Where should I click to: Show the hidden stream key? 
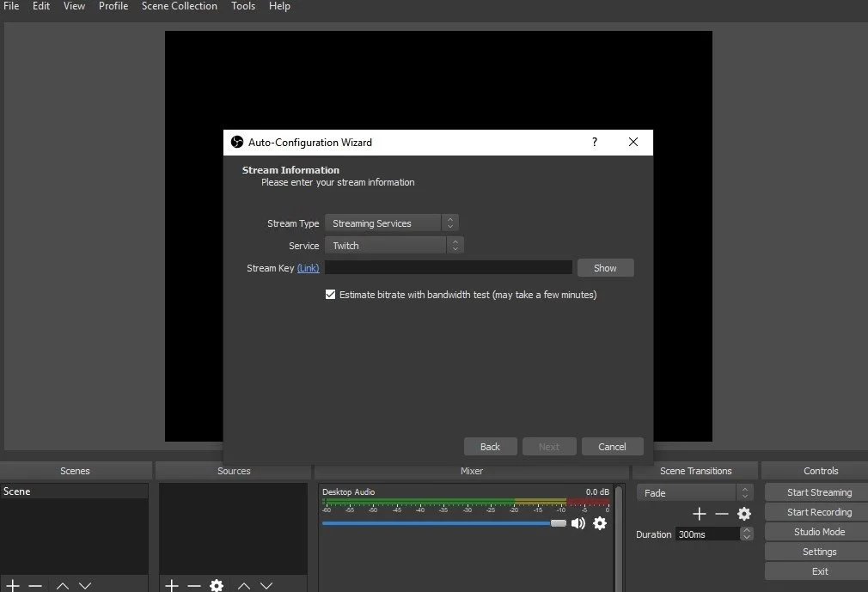(x=605, y=267)
